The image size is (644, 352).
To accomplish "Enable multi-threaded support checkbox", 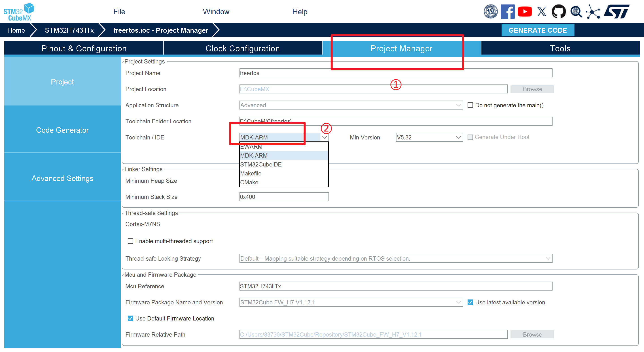I will coord(130,241).
